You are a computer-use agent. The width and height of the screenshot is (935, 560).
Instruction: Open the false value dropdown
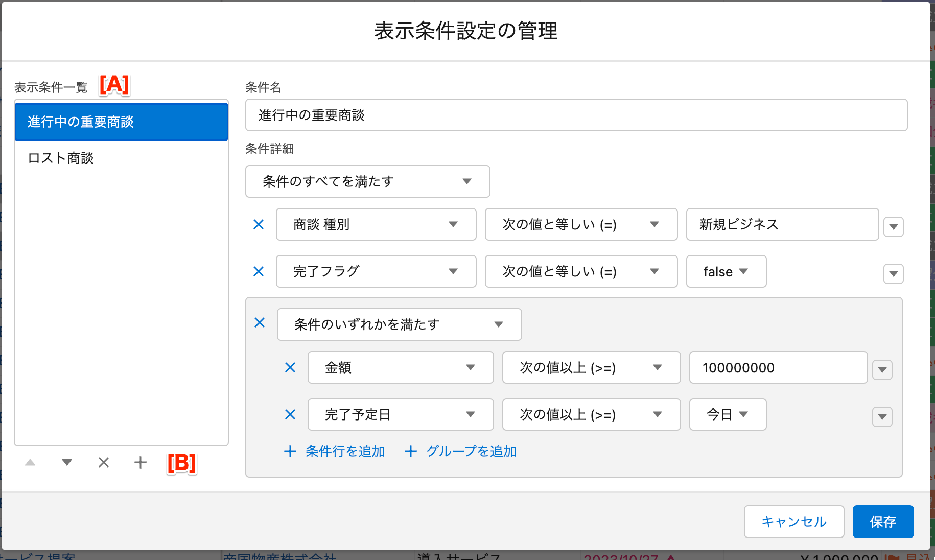tap(726, 271)
